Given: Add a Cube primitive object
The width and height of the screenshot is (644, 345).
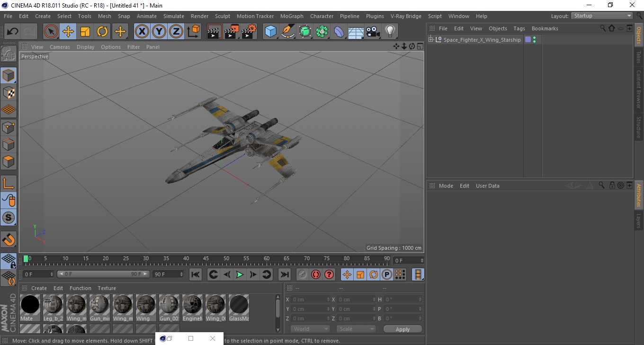Looking at the screenshot, I should 271,32.
